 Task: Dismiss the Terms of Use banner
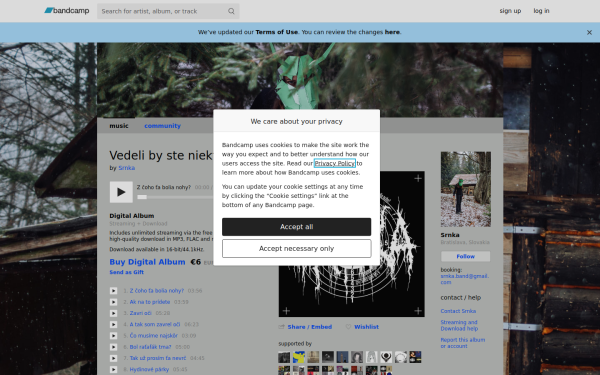(589, 33)
